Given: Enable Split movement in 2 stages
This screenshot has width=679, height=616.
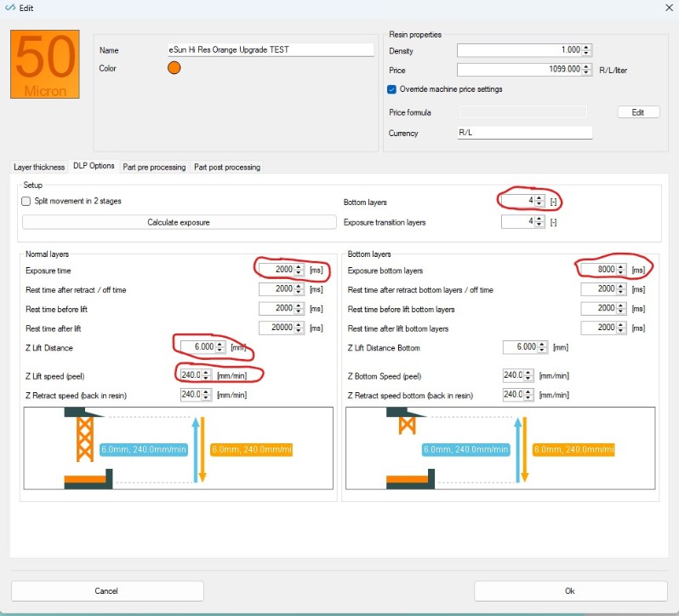Looking at the screenshot, I should (26, 201).
